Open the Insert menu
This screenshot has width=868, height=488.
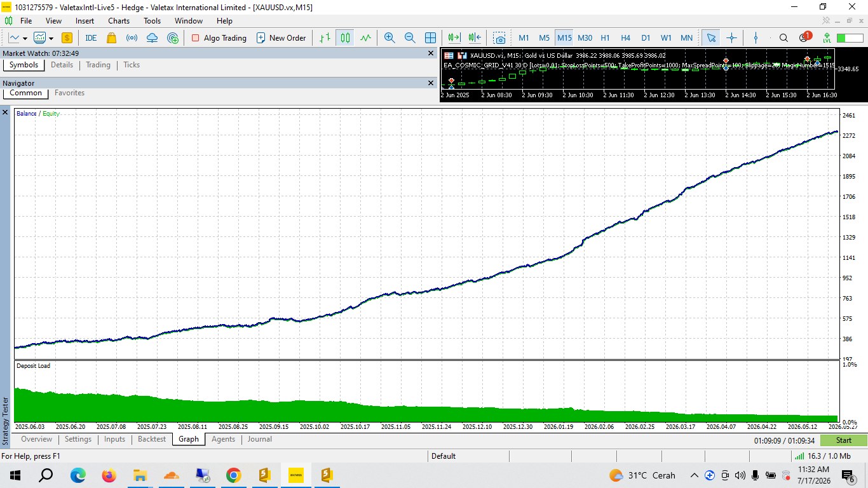tap(85, 21)
